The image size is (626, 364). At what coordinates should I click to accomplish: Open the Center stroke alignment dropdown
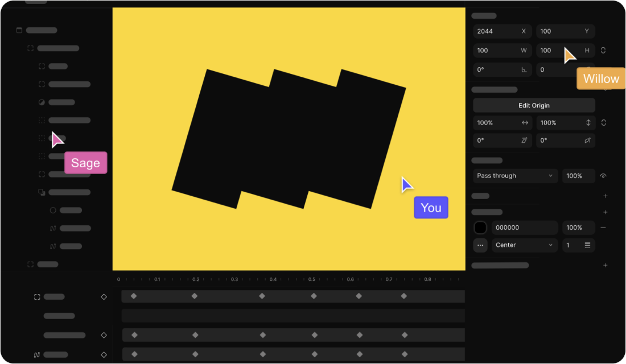tap(524, 245)
